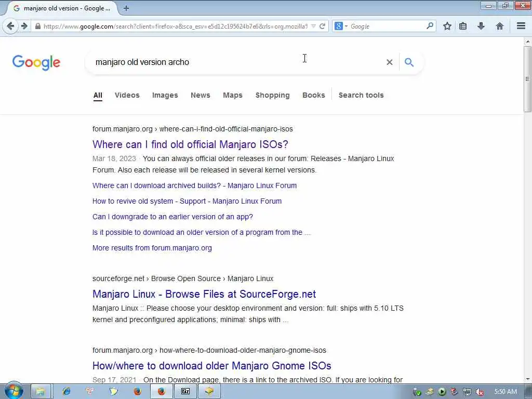532x399 pixels.
Task: Switch to Maps results
Action: pos(233,96)
